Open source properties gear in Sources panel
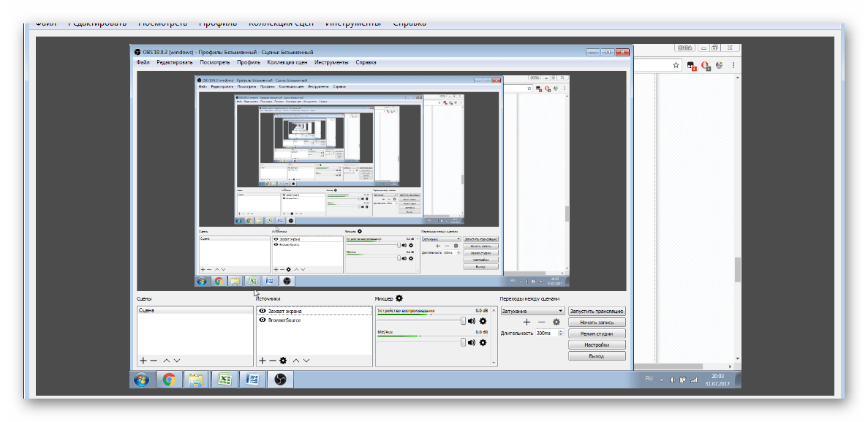The height and width of the screenshot is (422, 868). [283, 361]
